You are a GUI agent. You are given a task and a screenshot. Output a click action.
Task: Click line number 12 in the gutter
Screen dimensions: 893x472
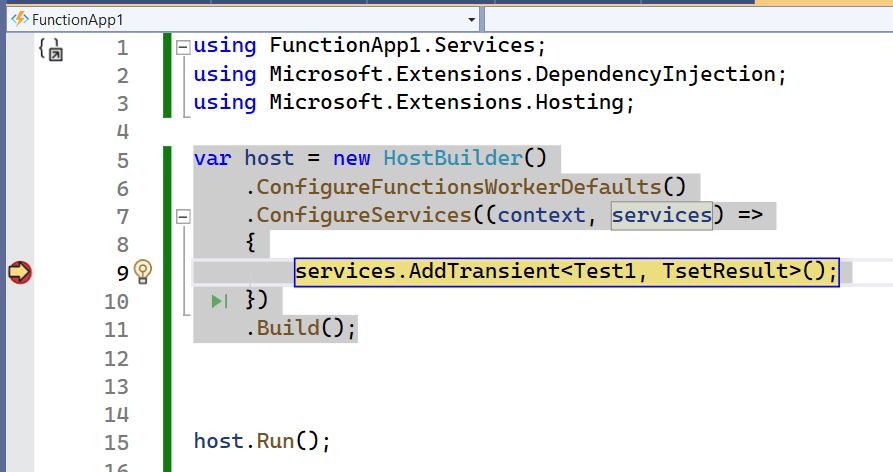[116, 359]
